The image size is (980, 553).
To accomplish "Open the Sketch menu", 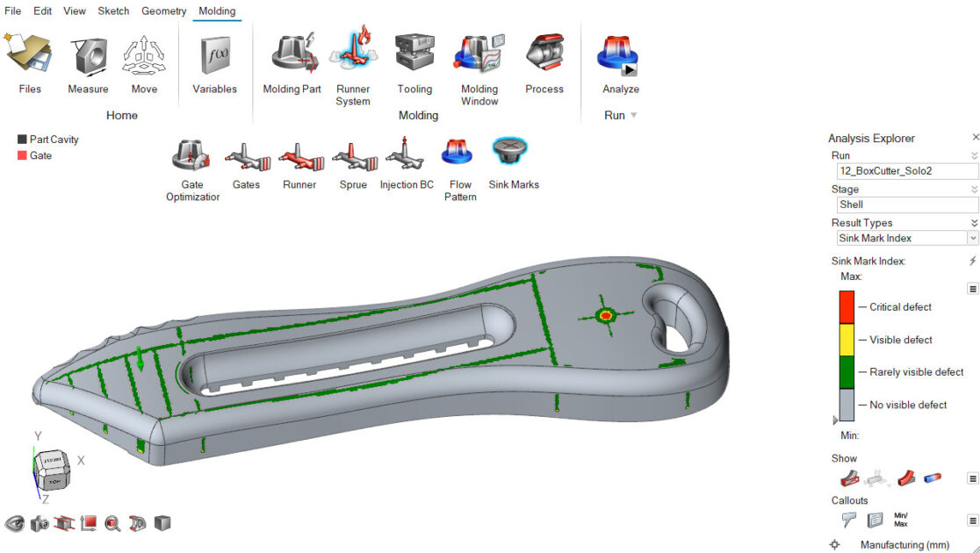I will tap(113, 11).
